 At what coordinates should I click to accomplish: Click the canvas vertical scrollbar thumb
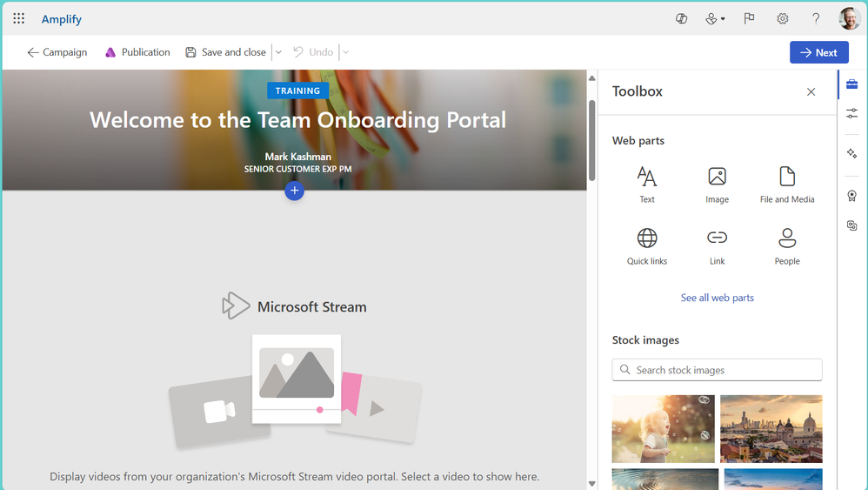tap(591, 140)
